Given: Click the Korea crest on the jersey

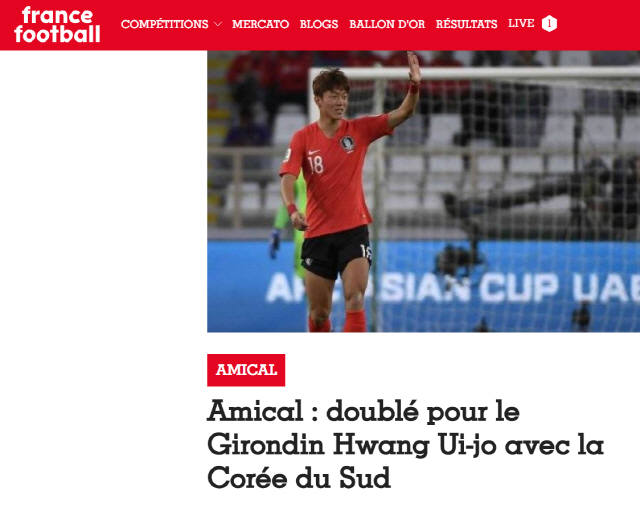Looking at the screenshot, I should [347, 144].
